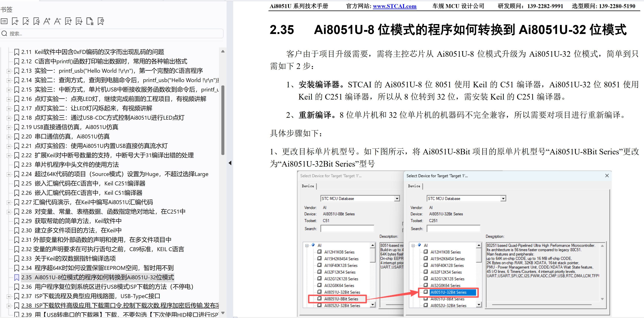Click bookmark icon beside 2.31 entry
This screenshot has height=318, width=644.
tap(17, 240)
